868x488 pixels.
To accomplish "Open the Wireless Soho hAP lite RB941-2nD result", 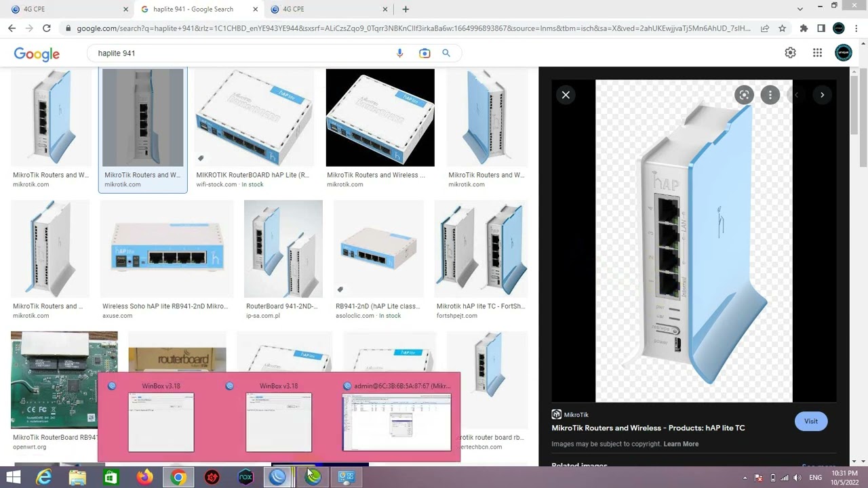I will point(167,260).
